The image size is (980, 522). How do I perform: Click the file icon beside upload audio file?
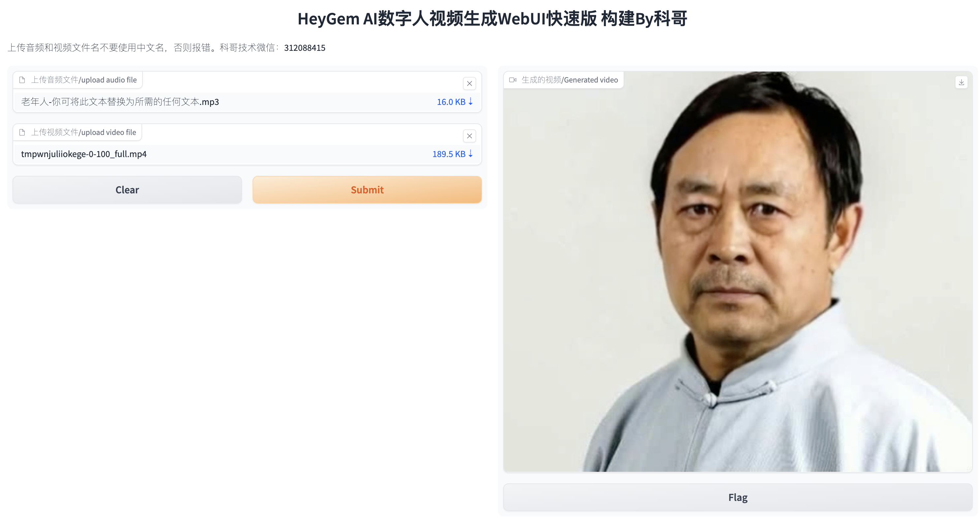click(x=22, y=80)
